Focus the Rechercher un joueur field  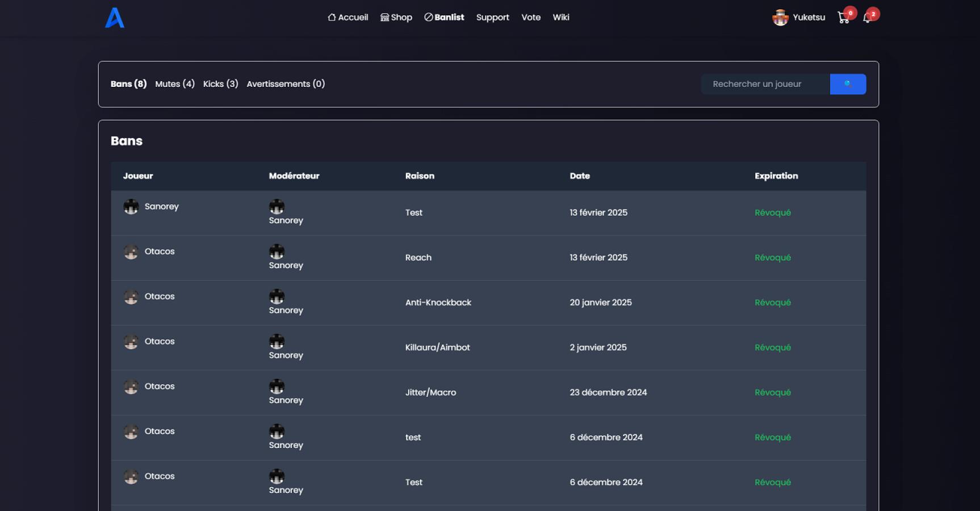click(x=765, y=84)
